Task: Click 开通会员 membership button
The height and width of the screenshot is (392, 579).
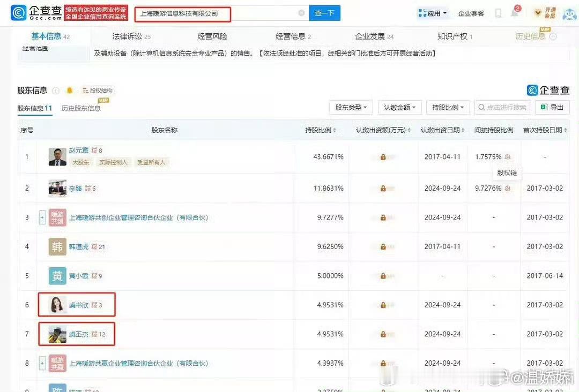Action: pyautogui.click(x=546, y=13)
